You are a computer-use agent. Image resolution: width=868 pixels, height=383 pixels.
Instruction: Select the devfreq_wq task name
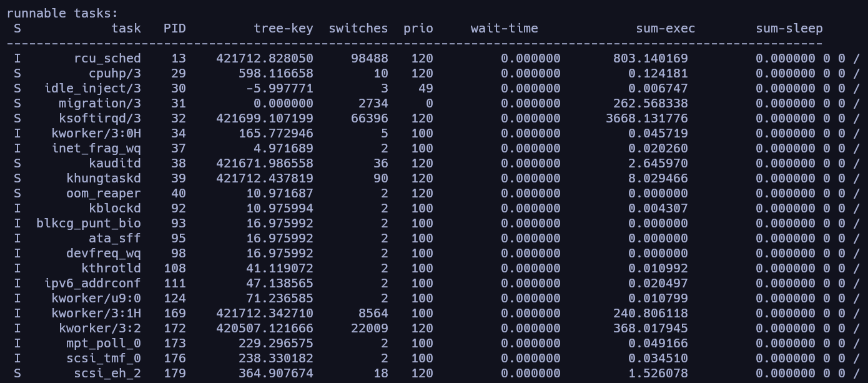pyautogui.click(x=104, y=253)
